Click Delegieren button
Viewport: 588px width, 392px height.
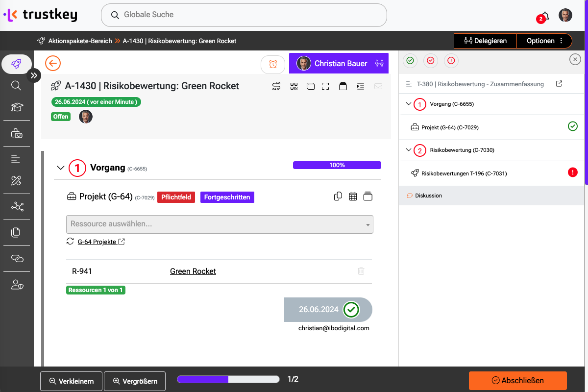[485, 41]
